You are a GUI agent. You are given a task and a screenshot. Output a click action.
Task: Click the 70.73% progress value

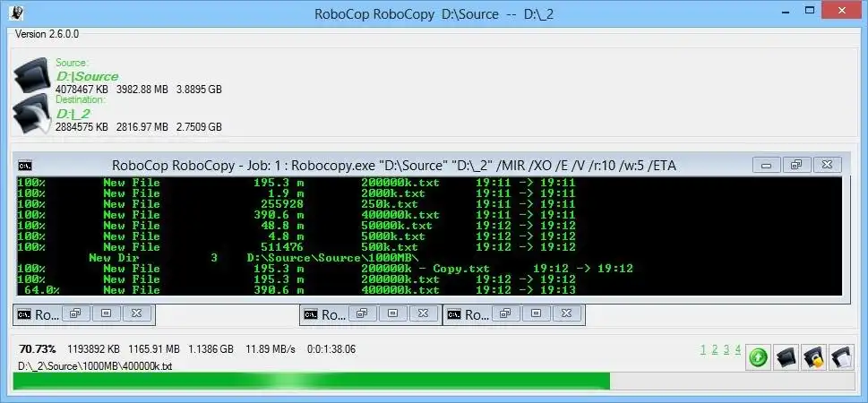(x=38, y=349)
